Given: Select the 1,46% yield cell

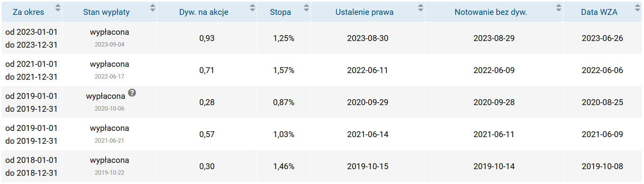Looking at the screenshot, I should click(x=284, y=166).
